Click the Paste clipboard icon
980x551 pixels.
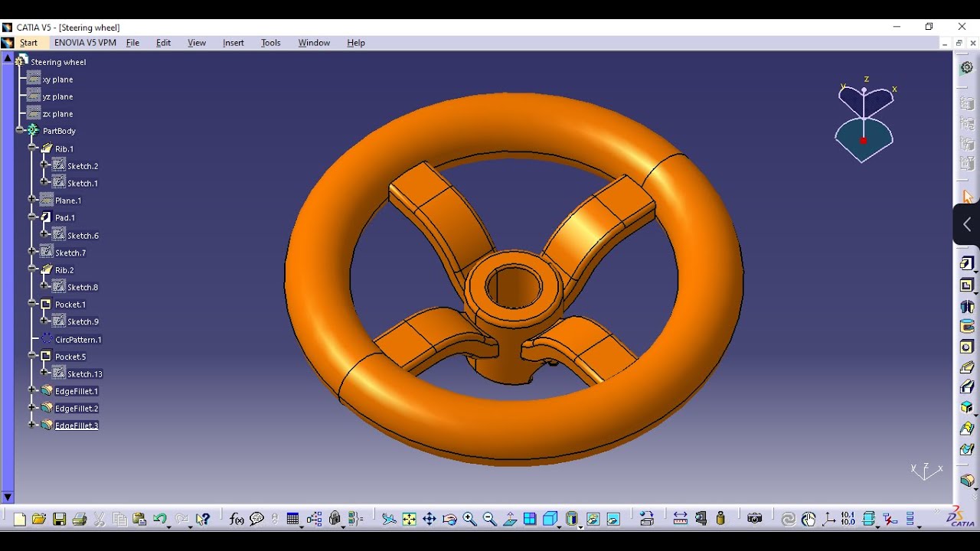139,520
